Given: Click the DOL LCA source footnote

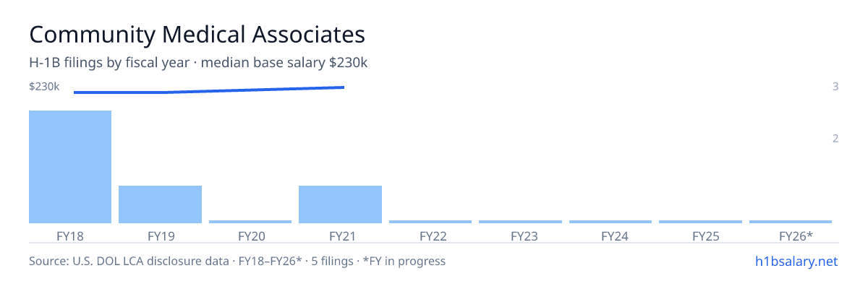Looking at the screenshot, I should tap(237, 261).
